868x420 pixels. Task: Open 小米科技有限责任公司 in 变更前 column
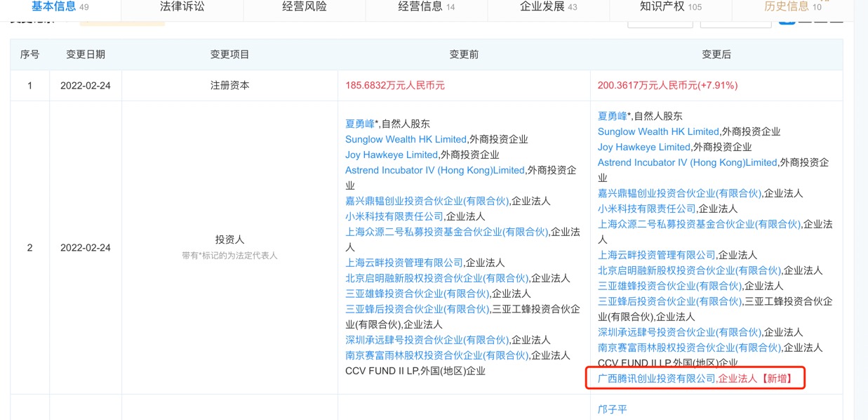[x=394, y=216]
